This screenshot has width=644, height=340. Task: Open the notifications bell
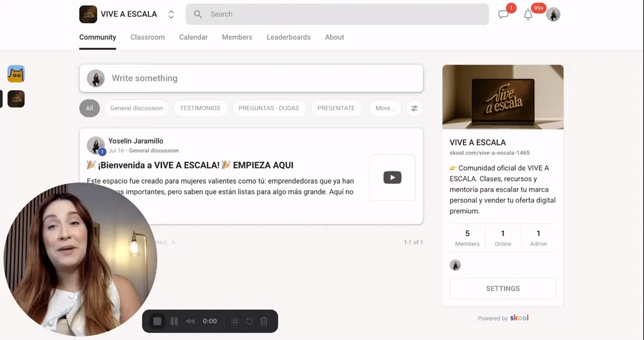(x=528, y=15)
